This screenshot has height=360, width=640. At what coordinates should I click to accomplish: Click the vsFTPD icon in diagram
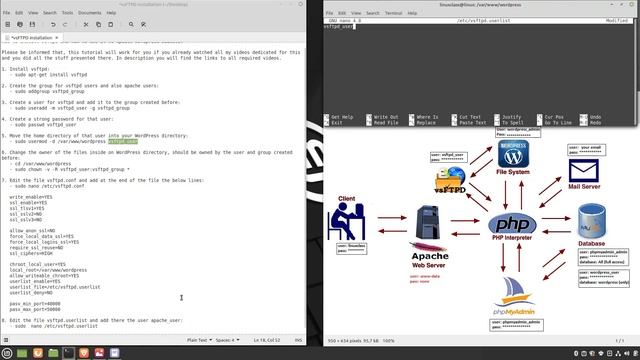pos(450,180)
